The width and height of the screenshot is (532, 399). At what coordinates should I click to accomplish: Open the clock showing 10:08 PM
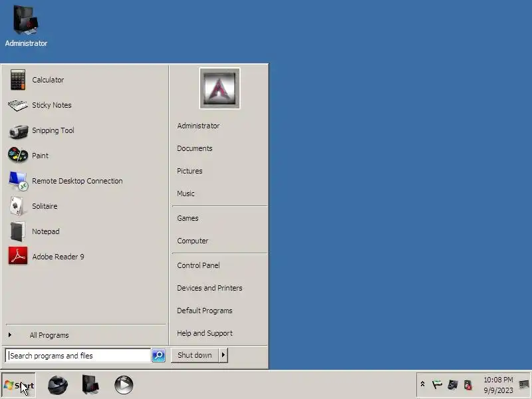[498, 380]
